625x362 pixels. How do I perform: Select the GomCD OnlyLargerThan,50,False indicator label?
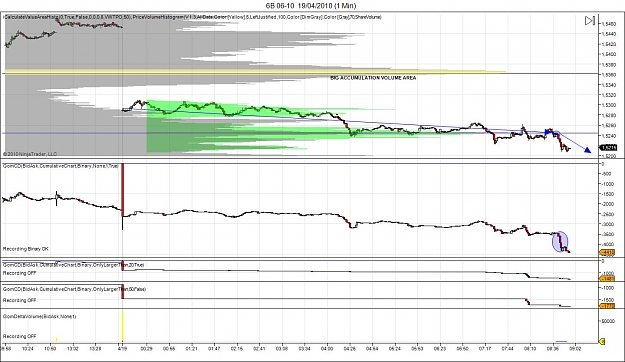(74, 289)
